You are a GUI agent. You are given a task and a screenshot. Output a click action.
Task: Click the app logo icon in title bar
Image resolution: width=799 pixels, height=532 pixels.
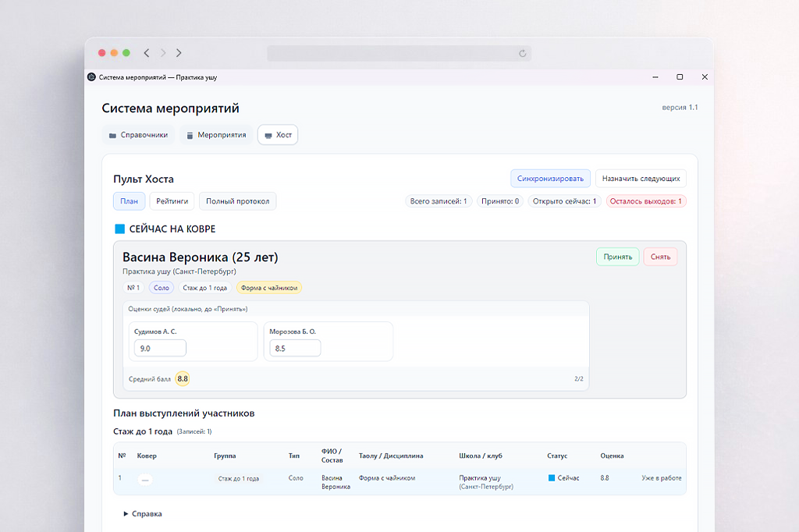[92, 77]
